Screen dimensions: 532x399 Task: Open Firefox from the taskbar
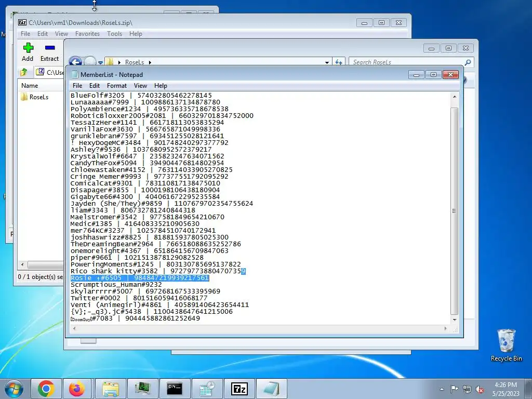(x=77, y=389)
